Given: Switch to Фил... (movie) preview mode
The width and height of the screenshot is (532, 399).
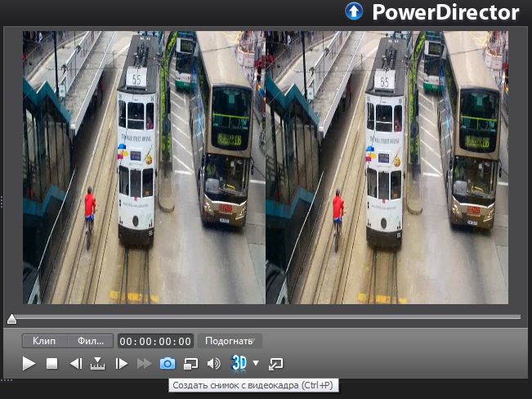Looking at the screenshot, I should pos(90,341).
